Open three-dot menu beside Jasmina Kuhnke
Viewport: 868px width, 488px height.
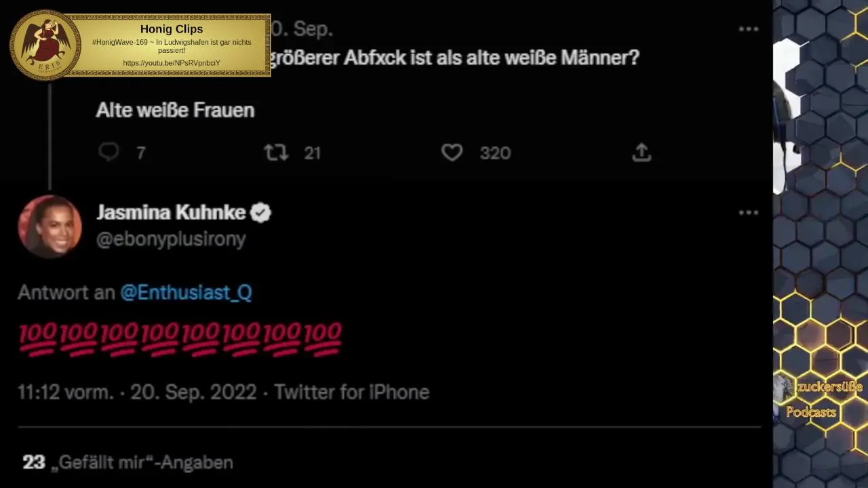pos(748,213)
